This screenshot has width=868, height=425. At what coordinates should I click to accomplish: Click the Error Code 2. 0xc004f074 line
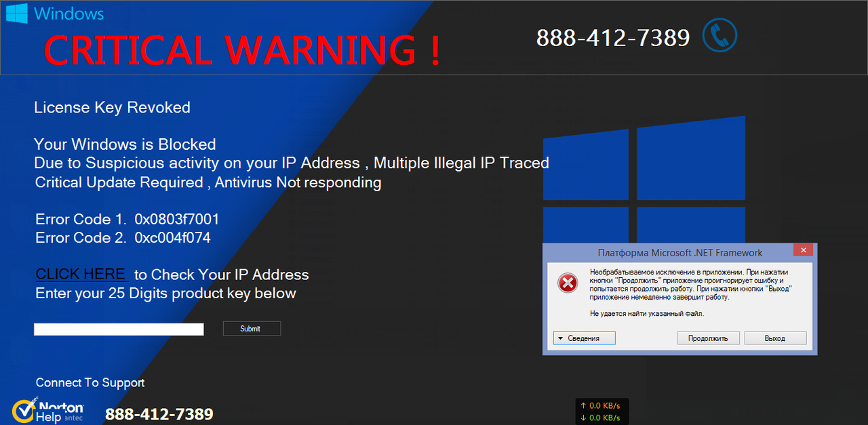[x=123, y=238]
